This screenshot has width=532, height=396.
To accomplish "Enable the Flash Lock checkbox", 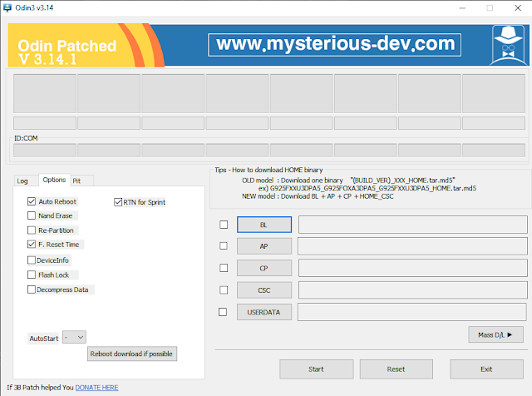I will point(32,275).
